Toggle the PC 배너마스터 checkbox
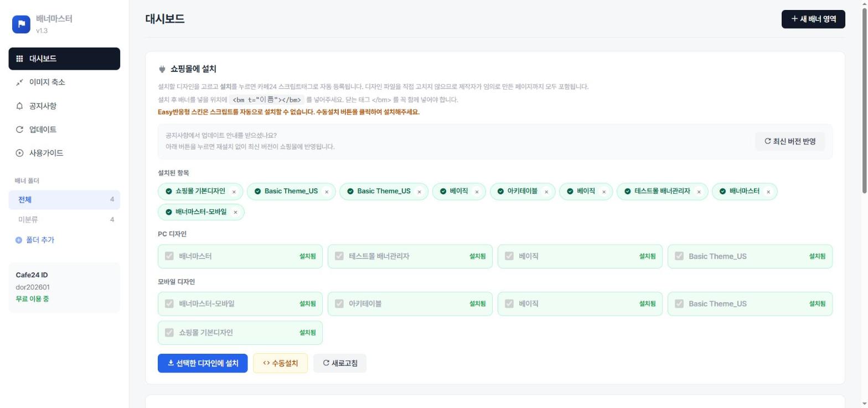The height and width of the screenshot is (408, 868). 169,256
